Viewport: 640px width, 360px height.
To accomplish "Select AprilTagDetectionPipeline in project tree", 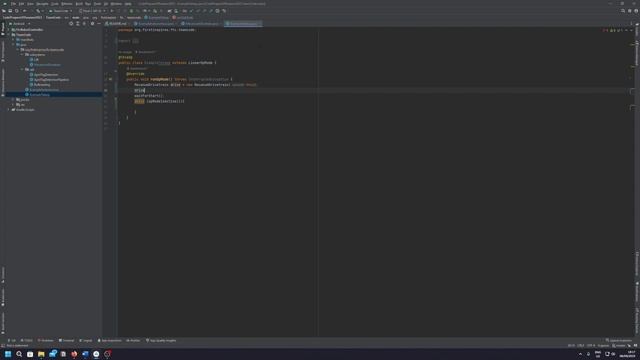I will point(49,80).
